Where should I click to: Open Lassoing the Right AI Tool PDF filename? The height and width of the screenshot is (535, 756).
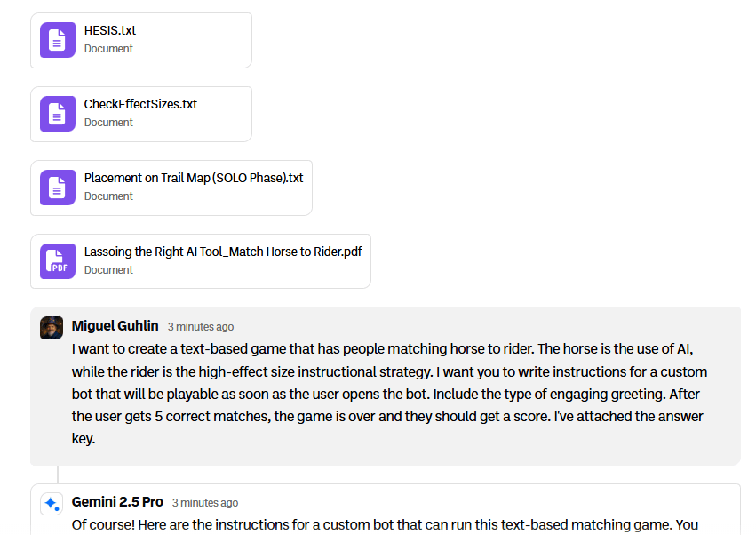click(223, 252)
